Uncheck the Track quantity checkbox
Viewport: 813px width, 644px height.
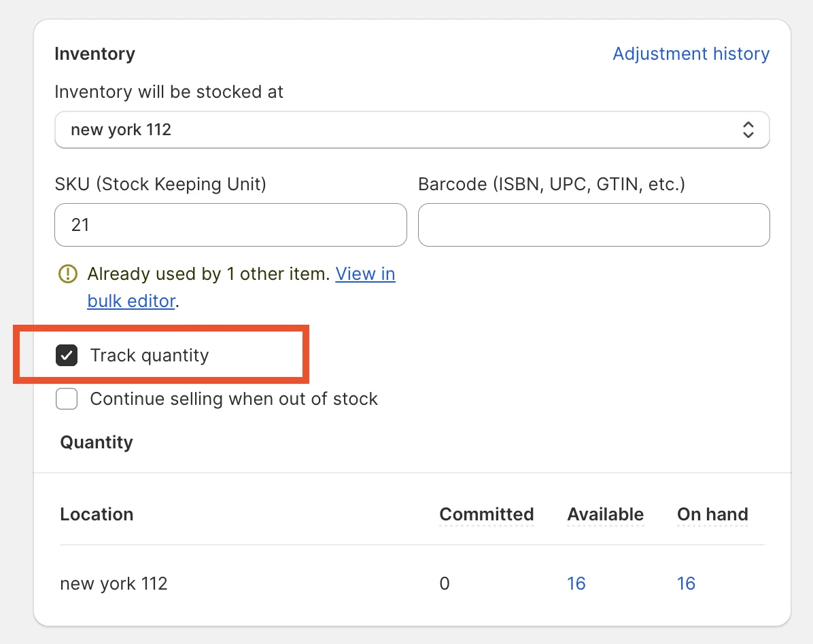67,355
